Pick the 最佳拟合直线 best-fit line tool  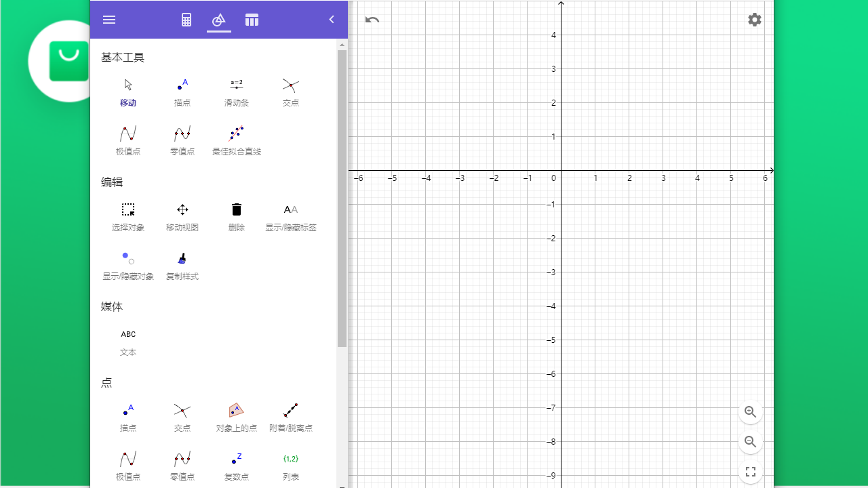(x=236, y=139)
